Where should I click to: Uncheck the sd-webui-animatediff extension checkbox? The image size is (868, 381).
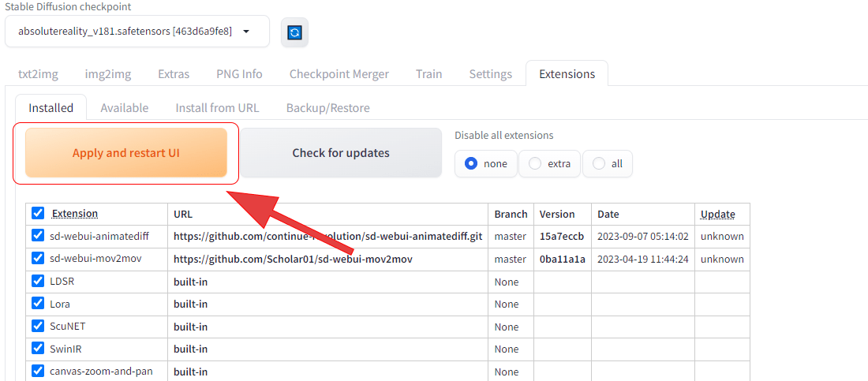pos(38,236)
